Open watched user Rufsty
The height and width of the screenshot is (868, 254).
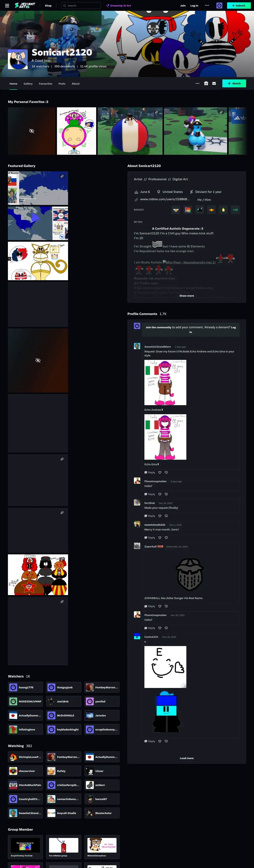(64, 771)
